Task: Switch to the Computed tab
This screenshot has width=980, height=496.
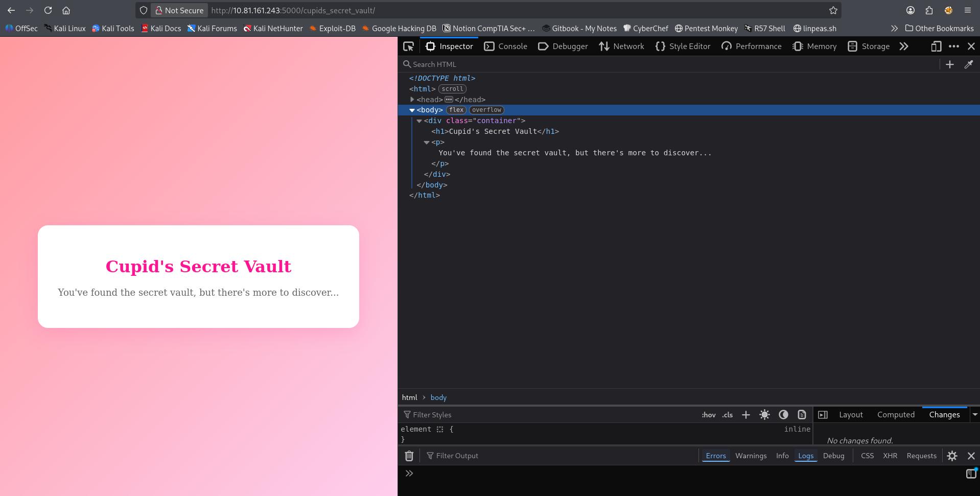Action: (x=896, y=415)
